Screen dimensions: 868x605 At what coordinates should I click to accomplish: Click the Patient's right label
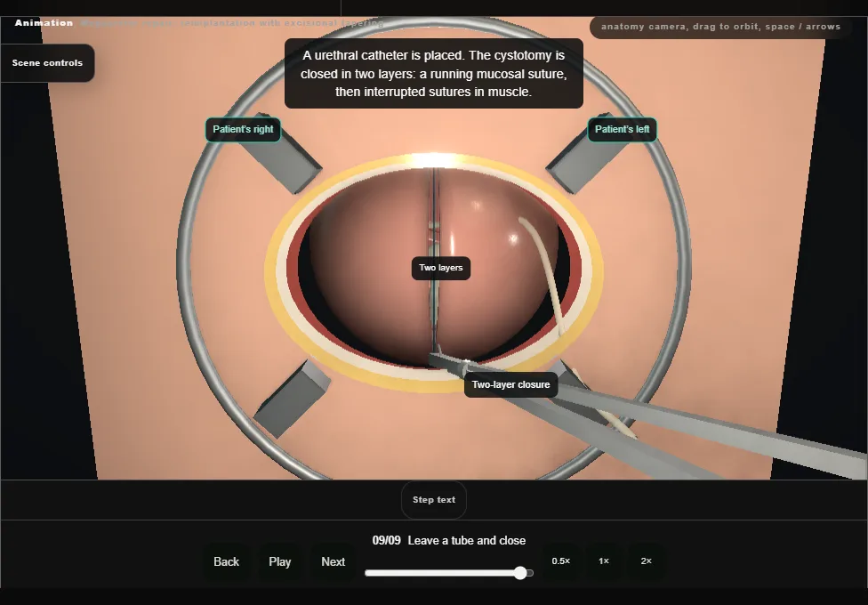243,130
